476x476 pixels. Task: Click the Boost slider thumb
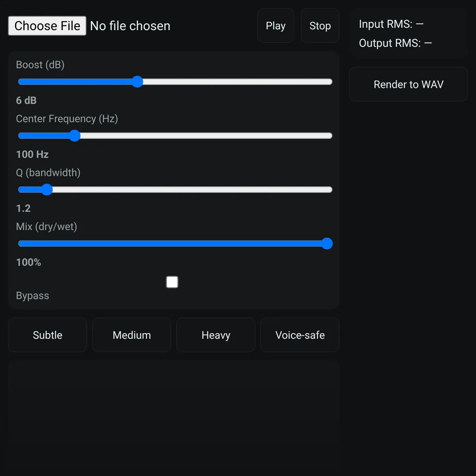click(x=137, y=82)
